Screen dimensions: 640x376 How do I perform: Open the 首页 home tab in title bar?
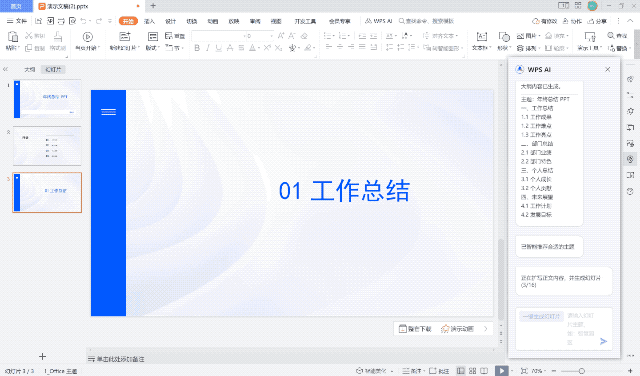(16, 6)
